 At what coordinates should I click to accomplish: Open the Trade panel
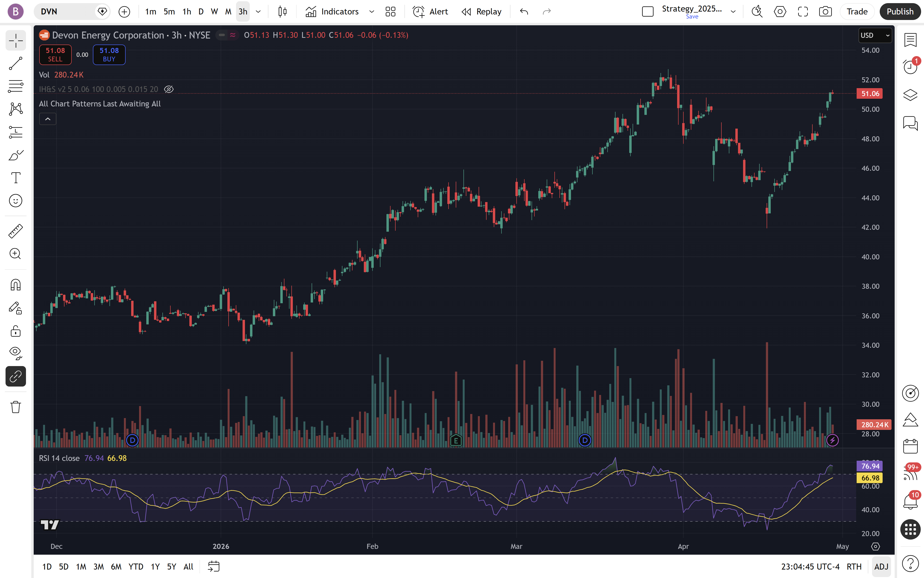point(857,12)
